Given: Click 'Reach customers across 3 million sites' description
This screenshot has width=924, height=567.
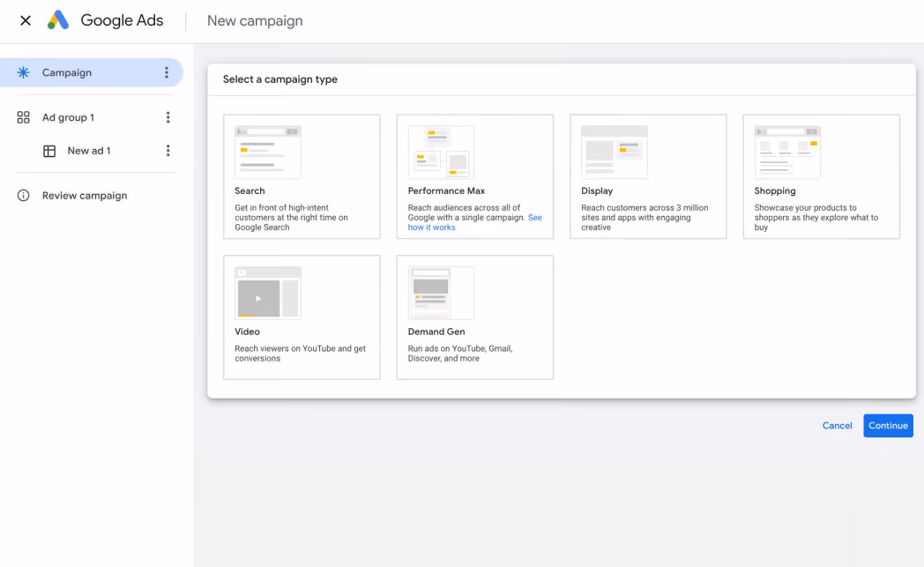Looking at the screenshot, I should tap(645, 218).
